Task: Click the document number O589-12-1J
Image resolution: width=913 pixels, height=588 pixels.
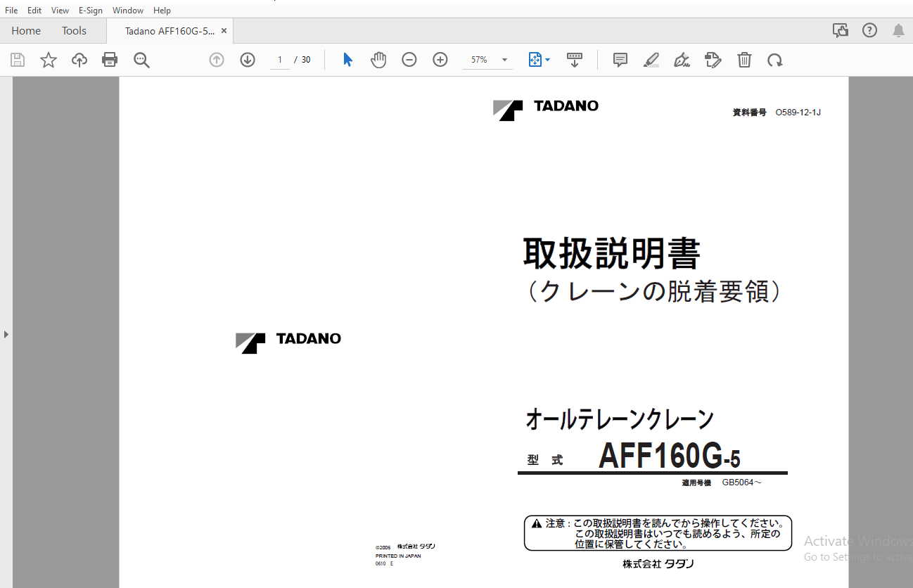Action: (798, 113)
